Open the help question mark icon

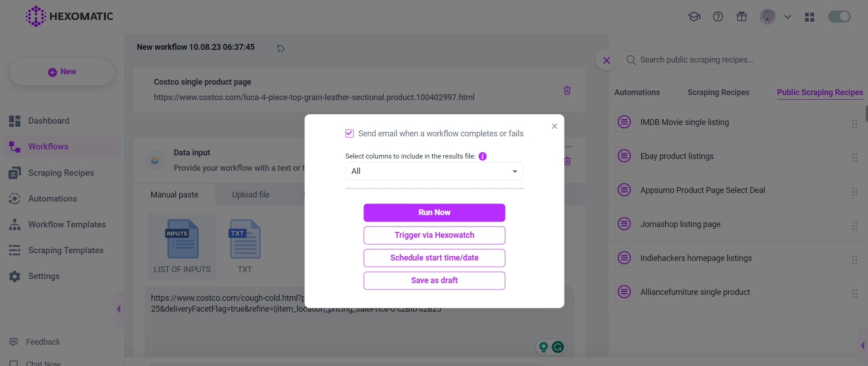pos(718,17)
